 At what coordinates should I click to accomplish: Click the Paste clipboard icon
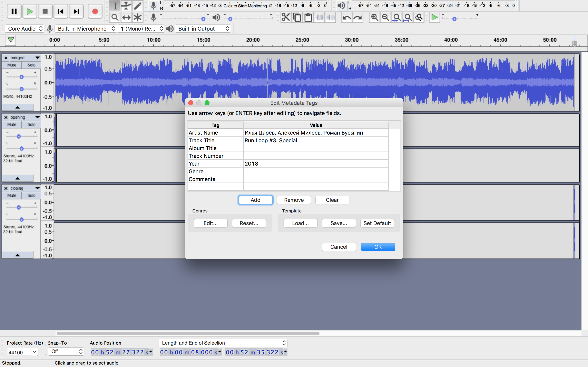point(308,18)
